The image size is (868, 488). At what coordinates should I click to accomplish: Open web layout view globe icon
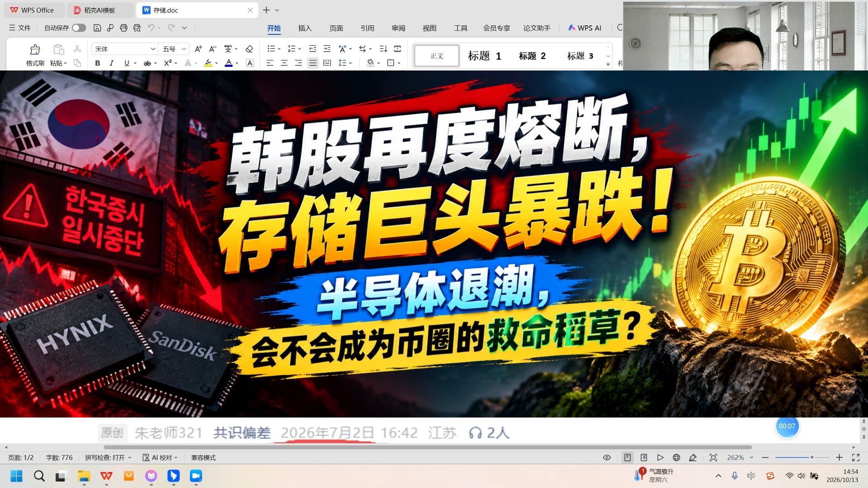click(x=676, y=457)
